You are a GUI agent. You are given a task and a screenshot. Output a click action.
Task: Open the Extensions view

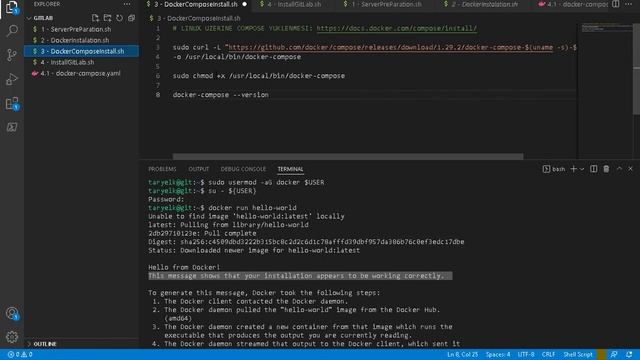pyautogui.click(x=12, y=104)
